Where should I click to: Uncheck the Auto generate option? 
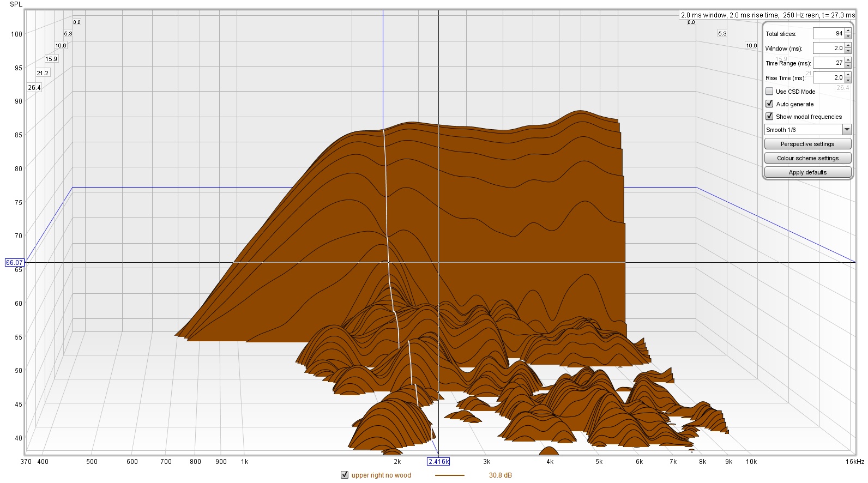click(769, 104)
